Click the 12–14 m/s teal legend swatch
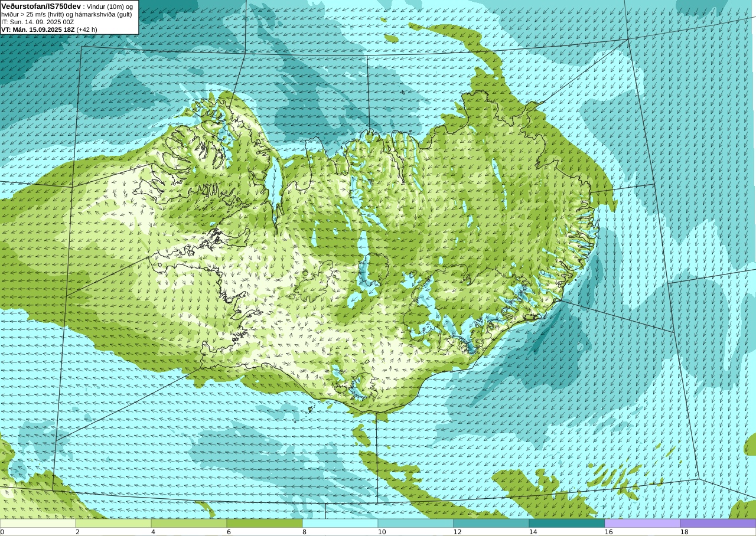Viewport: 756px width, 536px height. pos(491,523)
